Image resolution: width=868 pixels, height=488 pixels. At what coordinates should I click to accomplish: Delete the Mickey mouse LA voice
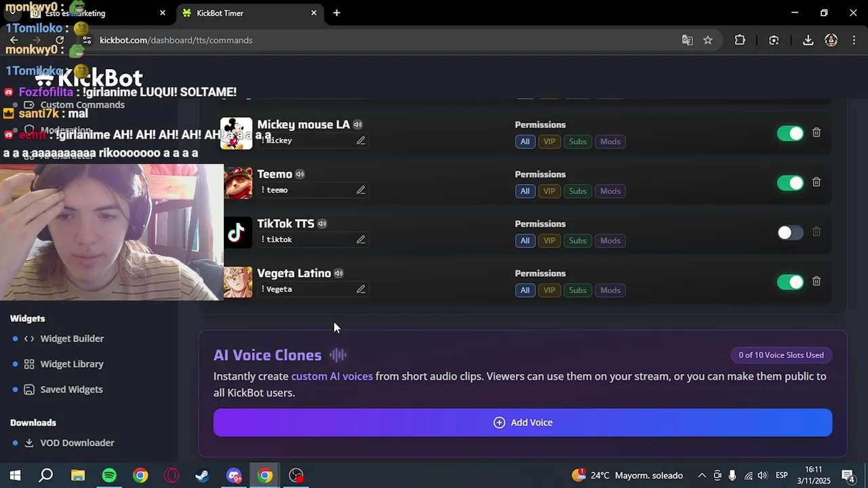[x=816, y=133]
